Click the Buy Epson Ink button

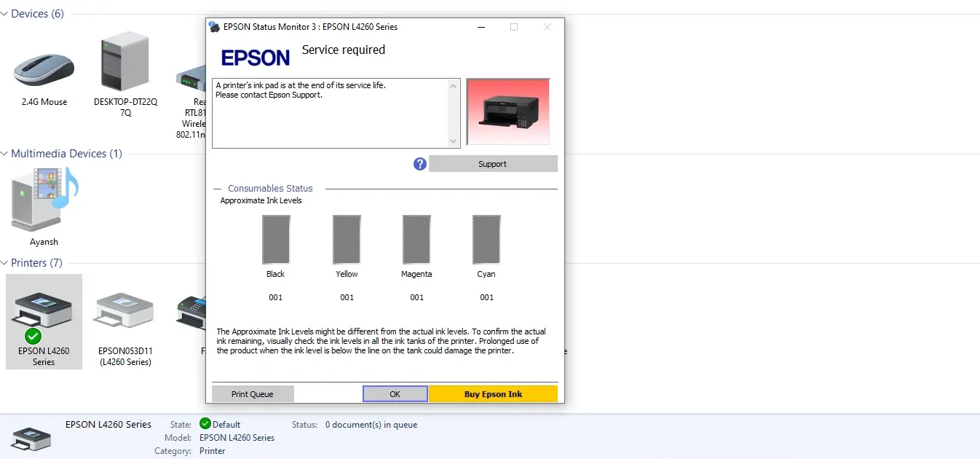[x=493, y=394]
